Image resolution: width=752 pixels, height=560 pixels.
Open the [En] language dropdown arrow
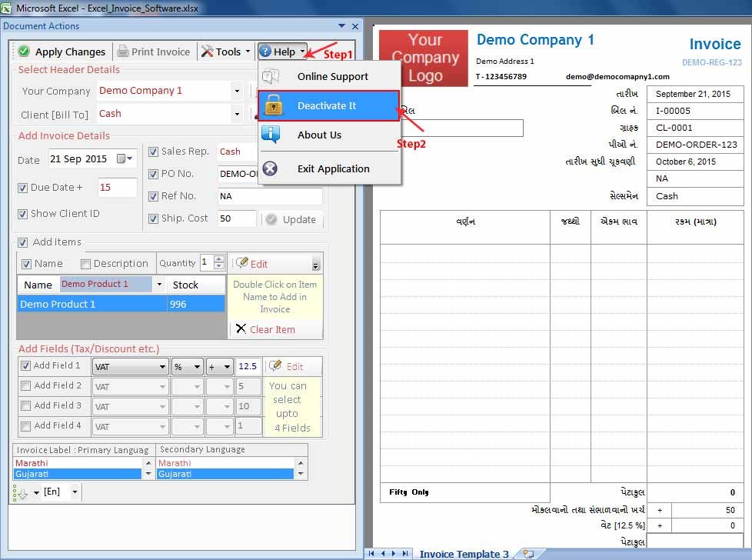click(75, 492)
